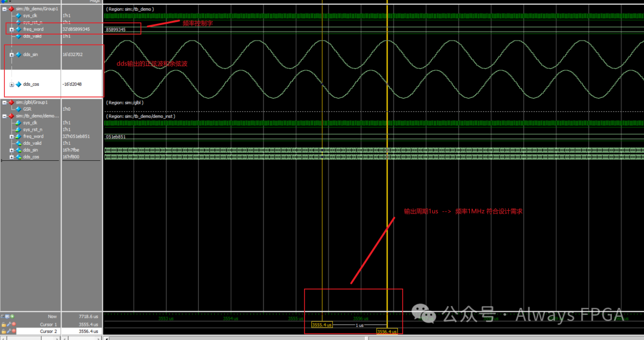Remove Cursor 2 with its red delete icon

click(14, 331)
